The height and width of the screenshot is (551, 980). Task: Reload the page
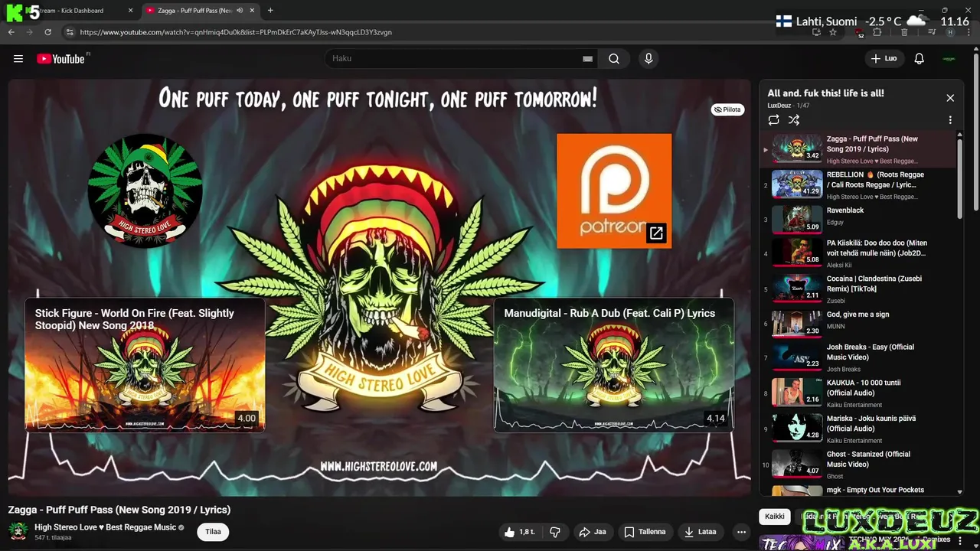tap(48, 32)
